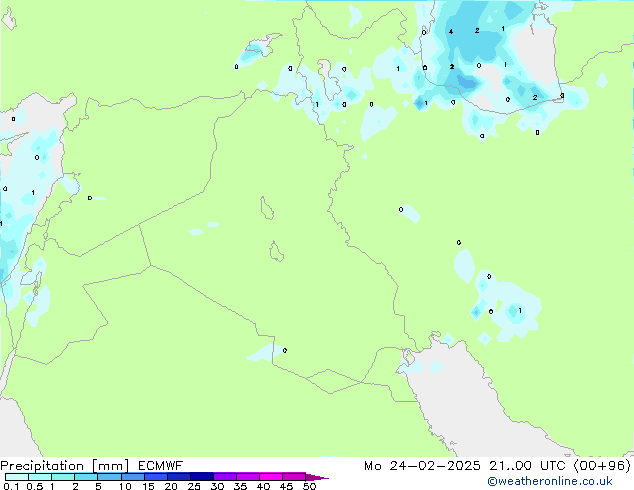Screen dimensions: 634x490
Task: Click the 45–50 mm legend swatch
Action: [x=294, y=477]
